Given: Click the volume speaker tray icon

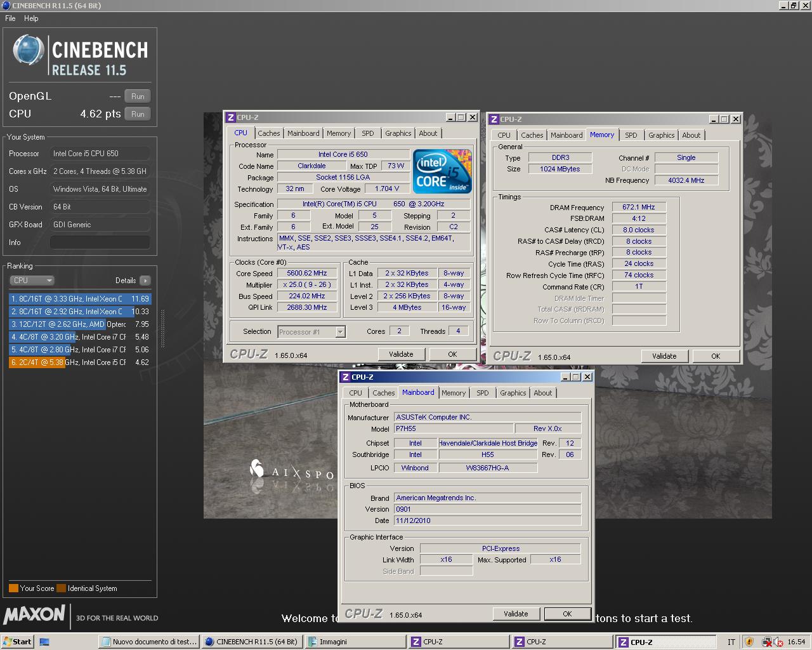Looking at the screenshot, I should pos(778,642).
